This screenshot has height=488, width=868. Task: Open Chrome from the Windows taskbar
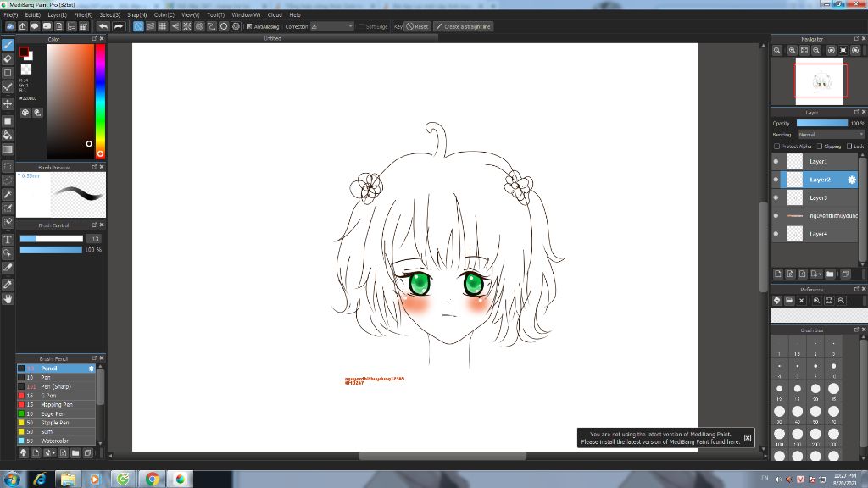pyautogui.click(x=153, y=479)
